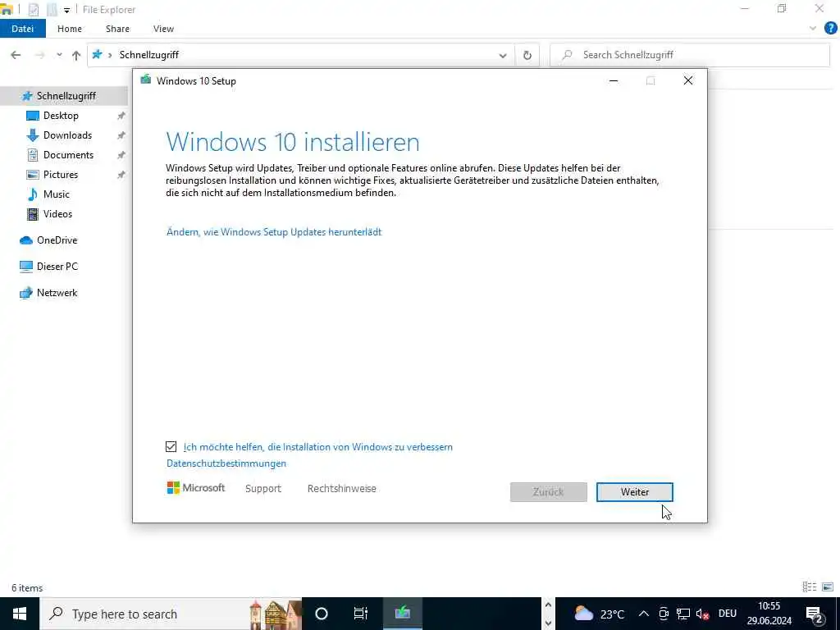Open the Ändern, wie Windows Setup Updates herunterlädt link

pyautogui.click(x=274, y=232)
